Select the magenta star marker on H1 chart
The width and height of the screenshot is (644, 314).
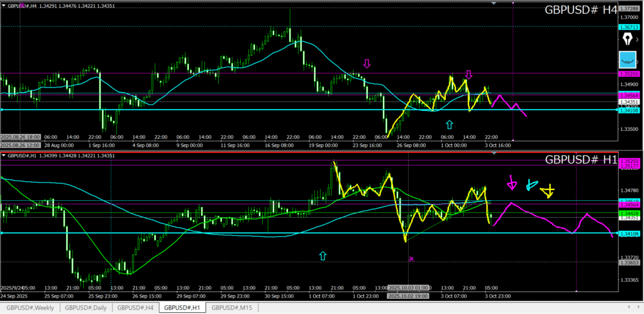coord(411,259)
